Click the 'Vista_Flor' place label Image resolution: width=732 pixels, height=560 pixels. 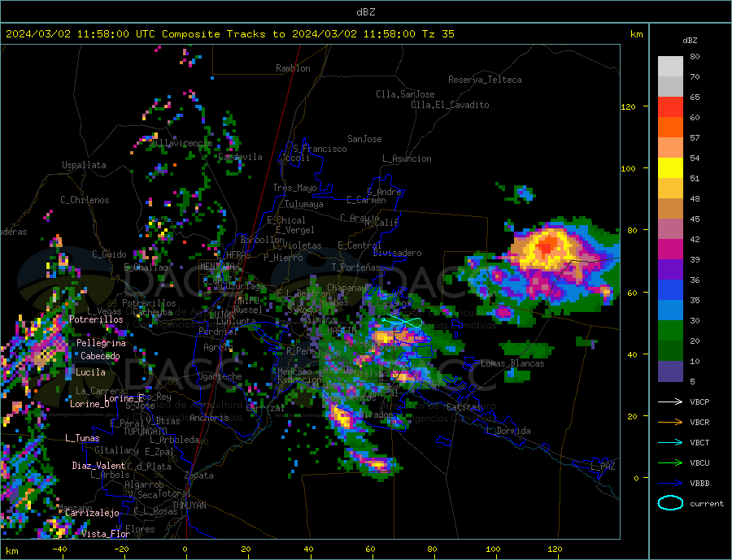(106, 534)
